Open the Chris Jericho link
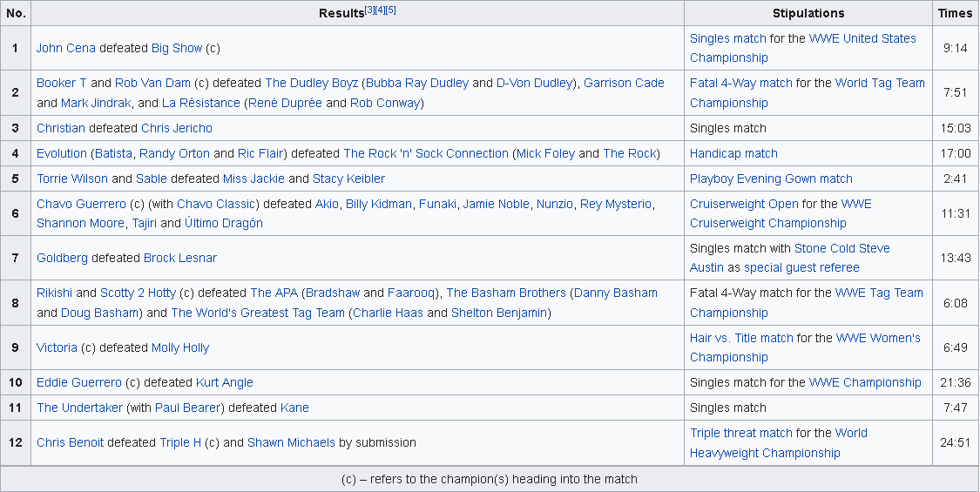 (x=177, y=128)
